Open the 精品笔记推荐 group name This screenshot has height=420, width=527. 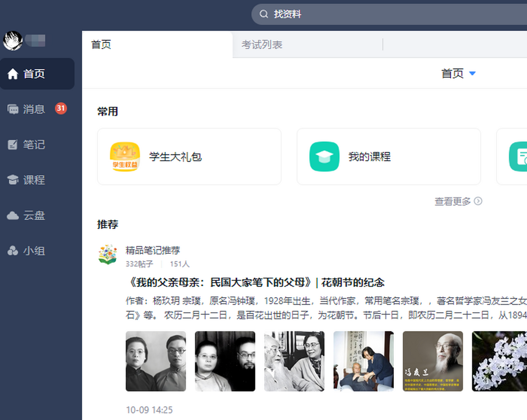(x=153, y=251)
